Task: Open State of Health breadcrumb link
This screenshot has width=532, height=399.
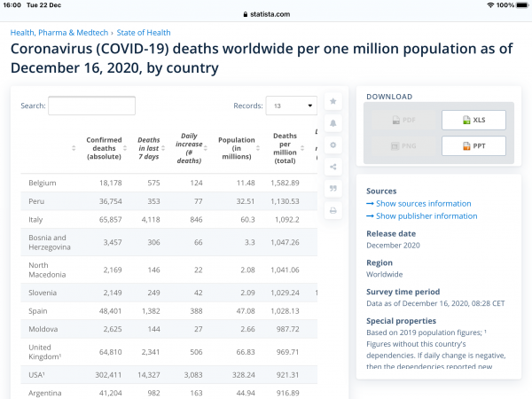Action: pos(144,33)
